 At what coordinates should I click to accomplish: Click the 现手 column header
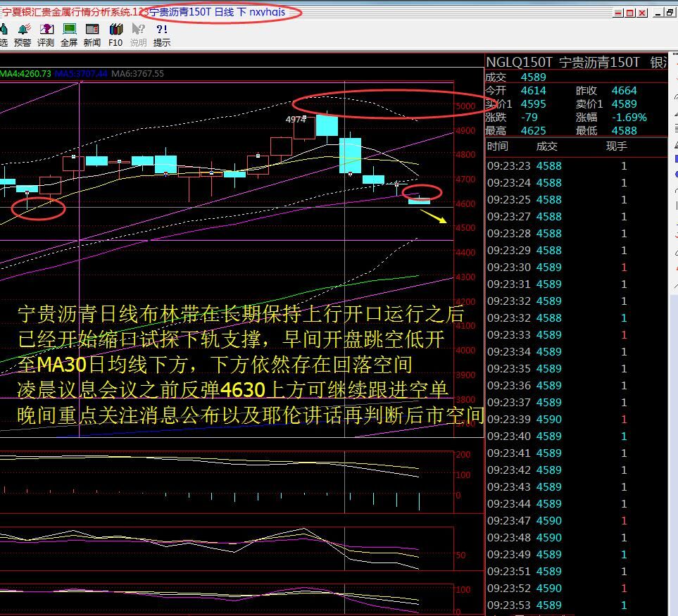click(616, 146)
